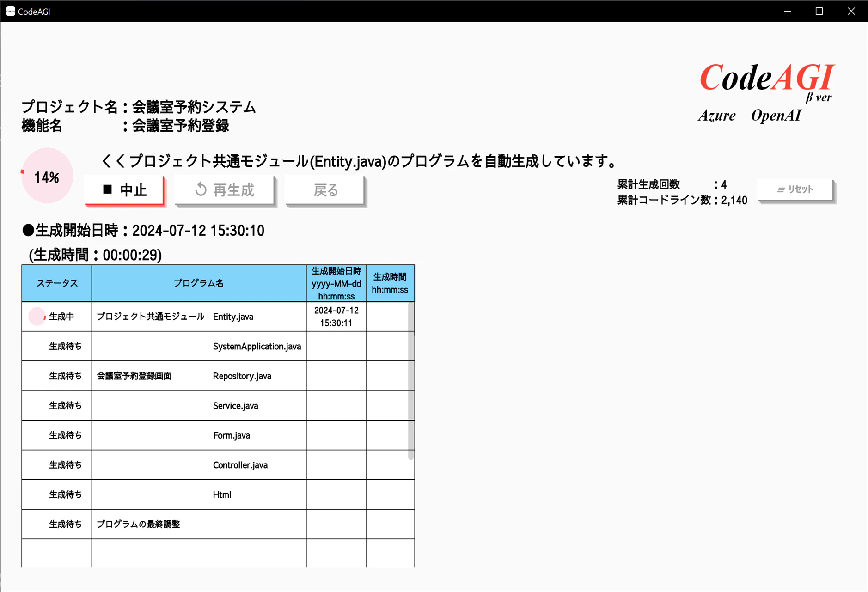Click the 累計コードライン数 value 2,140
The image size is (868, 592).
(x=734, y=200)
